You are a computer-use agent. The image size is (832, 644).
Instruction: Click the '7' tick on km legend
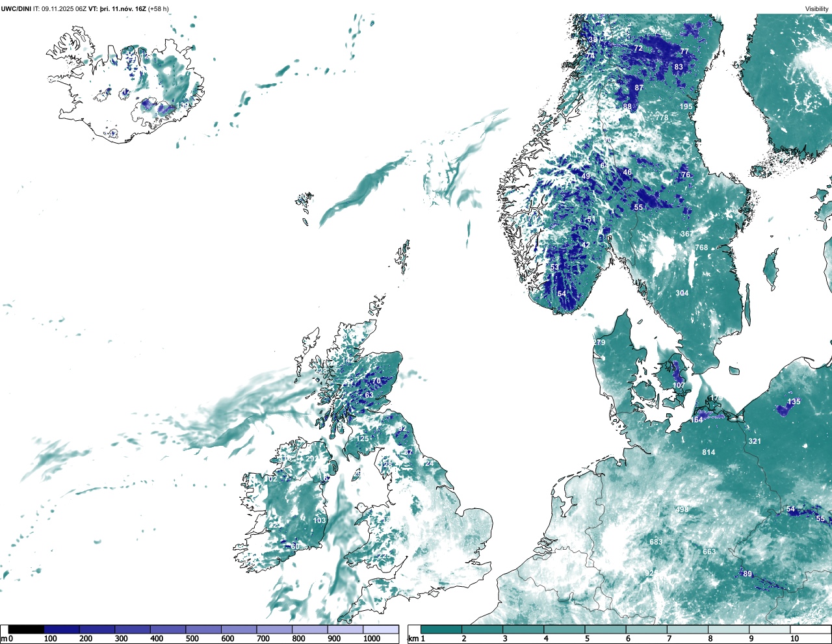point(669,639)
